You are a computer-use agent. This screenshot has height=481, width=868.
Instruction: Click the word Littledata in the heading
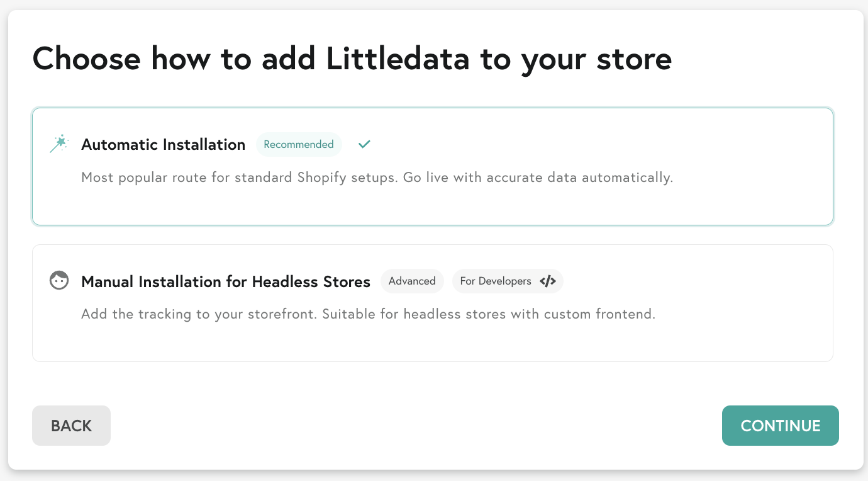pyautogui.click(x=398, y=59)
